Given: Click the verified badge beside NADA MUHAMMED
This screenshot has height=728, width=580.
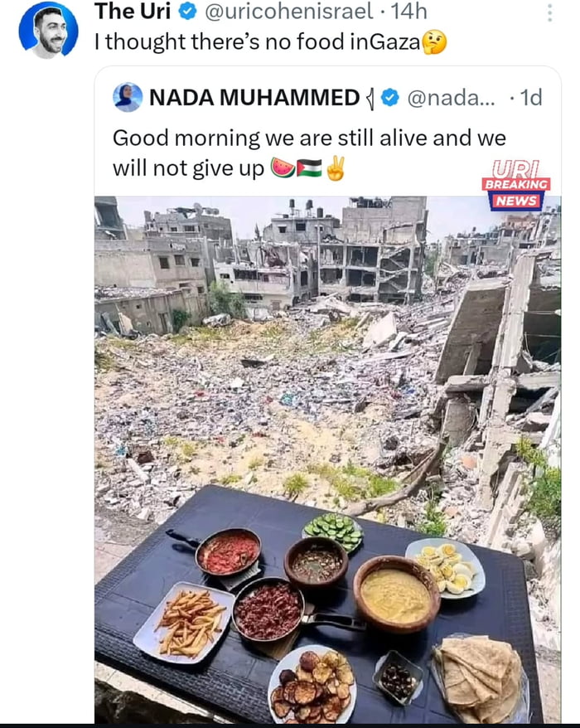Looking at the screenshot, I should click(389, 98).
